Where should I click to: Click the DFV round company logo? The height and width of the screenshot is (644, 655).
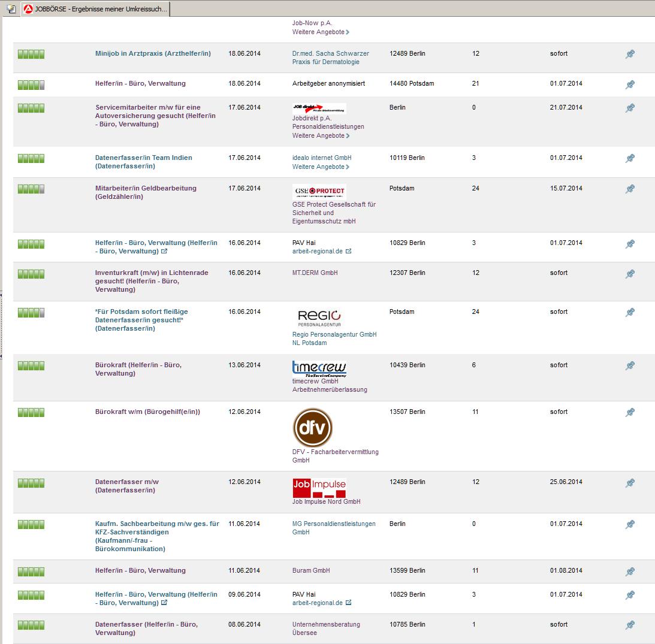[312, 428]
